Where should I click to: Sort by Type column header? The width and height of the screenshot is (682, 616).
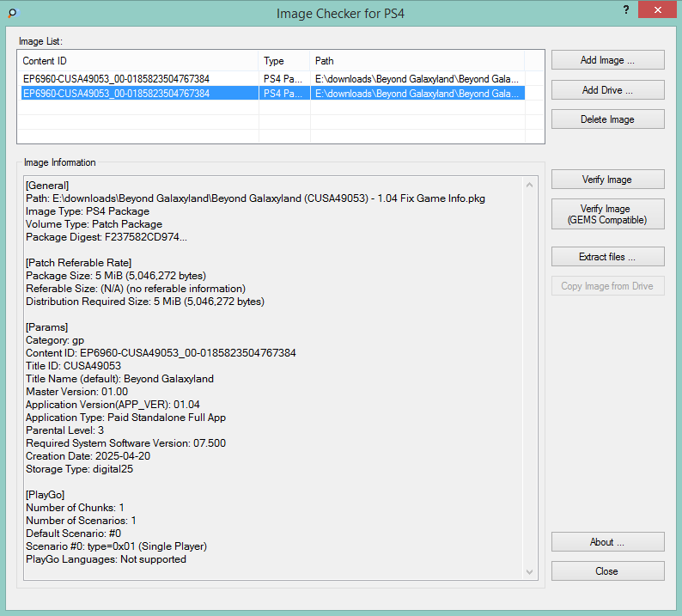pyautogui.click(x=284, y=61)
